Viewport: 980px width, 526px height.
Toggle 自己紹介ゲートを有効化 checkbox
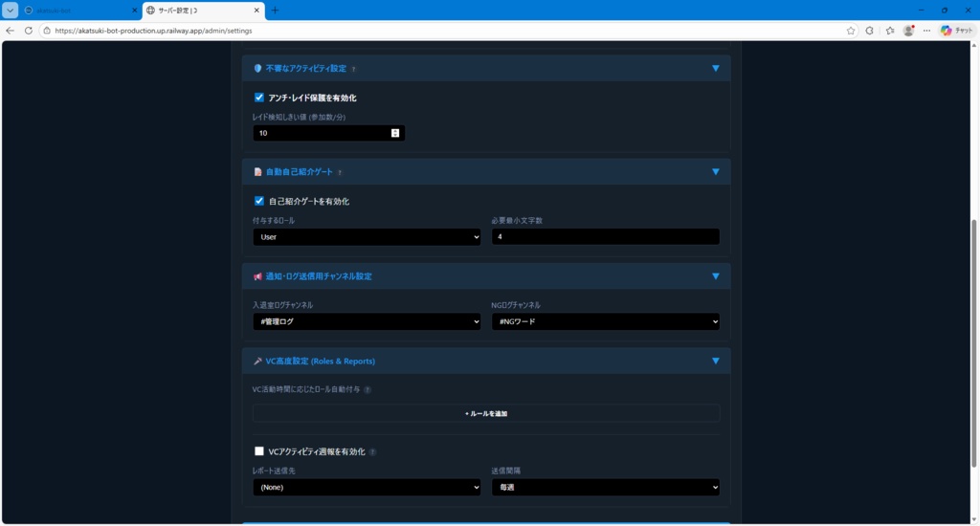pos(258,201)
